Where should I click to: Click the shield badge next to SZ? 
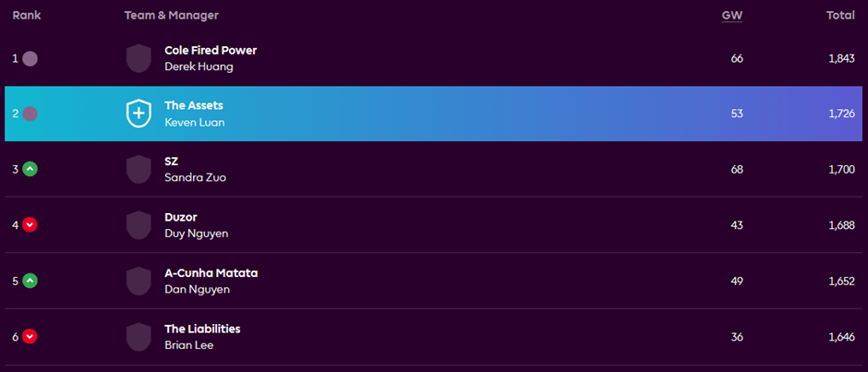tap(139, 170)
